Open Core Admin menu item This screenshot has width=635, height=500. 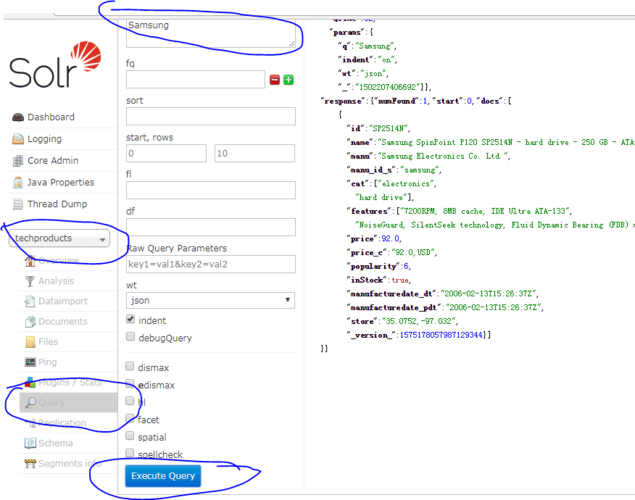[x=53, y=161]
